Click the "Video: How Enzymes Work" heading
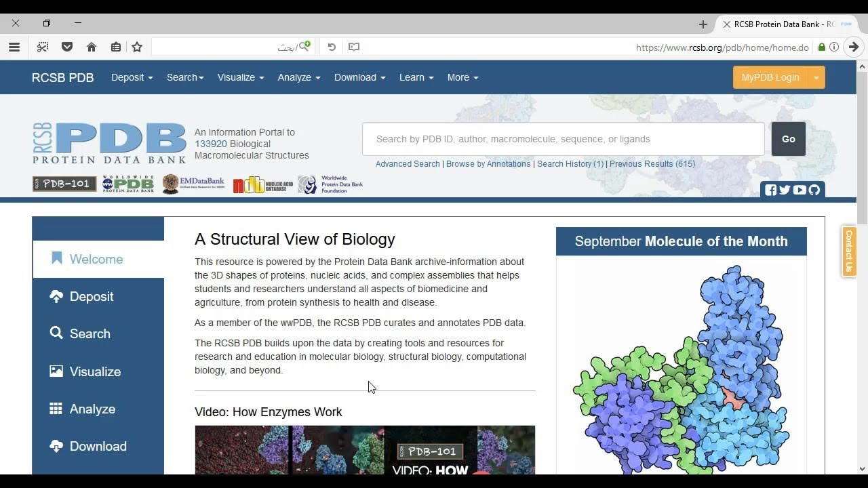The image size is (868, 488). [x=269, y=412]
